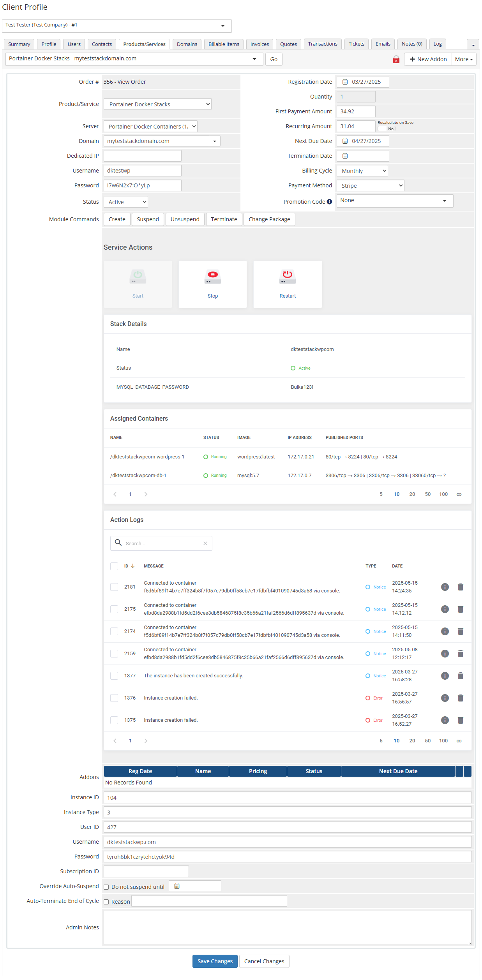Delete log entry 2159

(460, 654)
